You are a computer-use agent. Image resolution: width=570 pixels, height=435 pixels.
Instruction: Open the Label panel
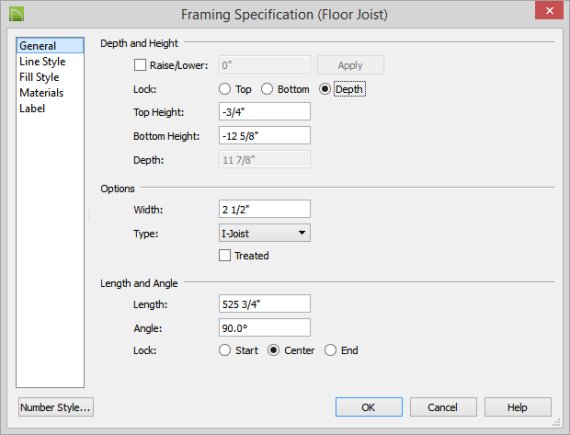pyautogui.click(x=32, y=108)
